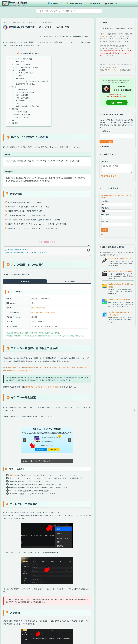This screenshot has height=644, width=138.
Task: Click the 文章入力 text area
Action: point(117,169)
